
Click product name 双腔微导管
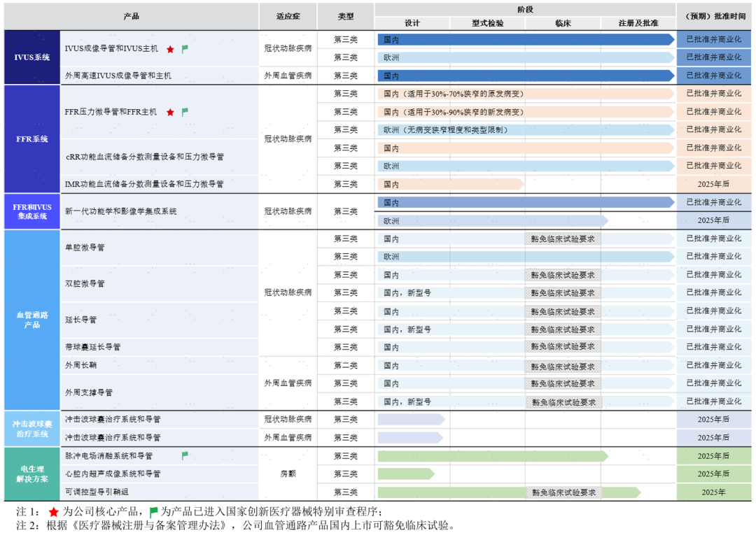coord(85,283)
